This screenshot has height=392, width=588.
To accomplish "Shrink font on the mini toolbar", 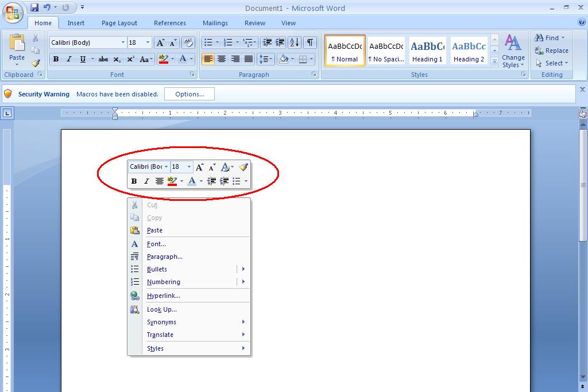I will tap(212, 167).
